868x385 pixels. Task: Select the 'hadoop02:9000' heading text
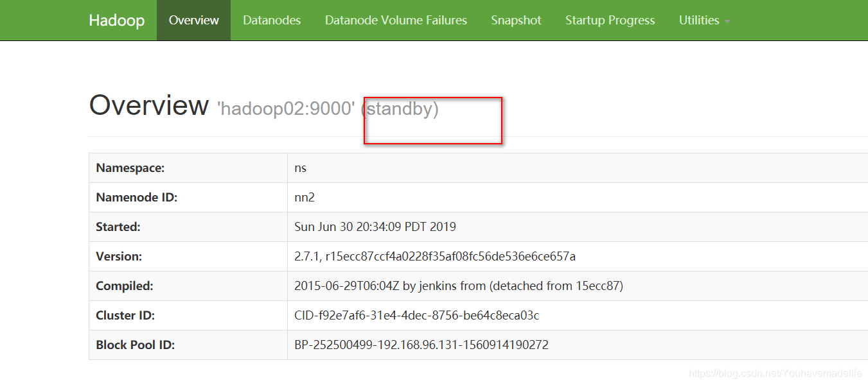(287, 108)
